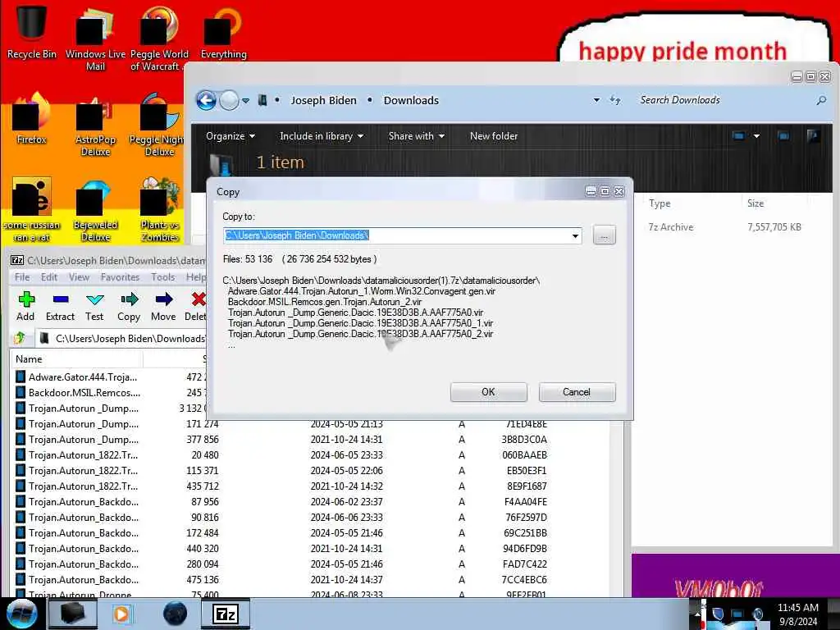The image size is (840, 630).
Task: Click the search magnifier icon in explorer
Action: click(x=820, y=100)
